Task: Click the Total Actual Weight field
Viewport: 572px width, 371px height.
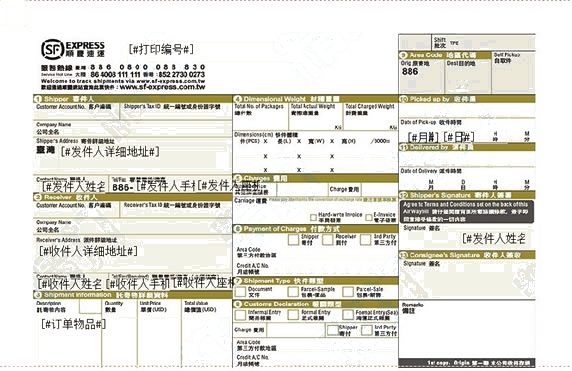Action: coord(316,116)
